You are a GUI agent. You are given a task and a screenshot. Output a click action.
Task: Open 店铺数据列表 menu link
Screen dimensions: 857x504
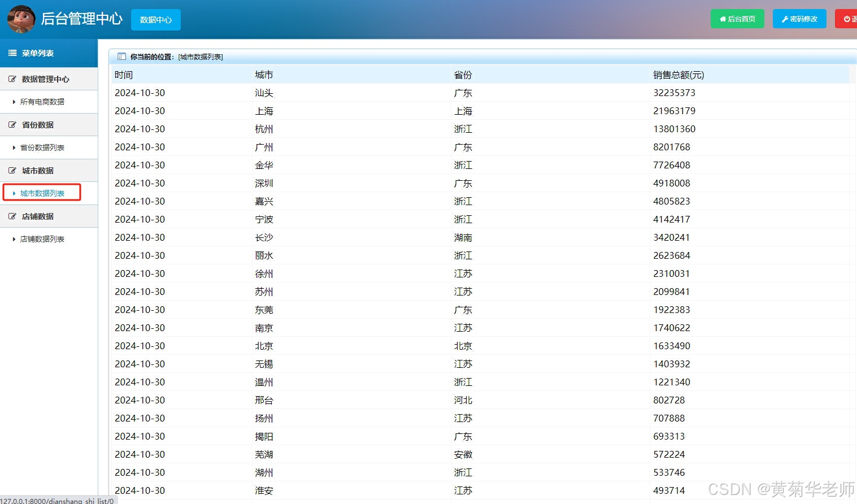[x=42, y=239]
